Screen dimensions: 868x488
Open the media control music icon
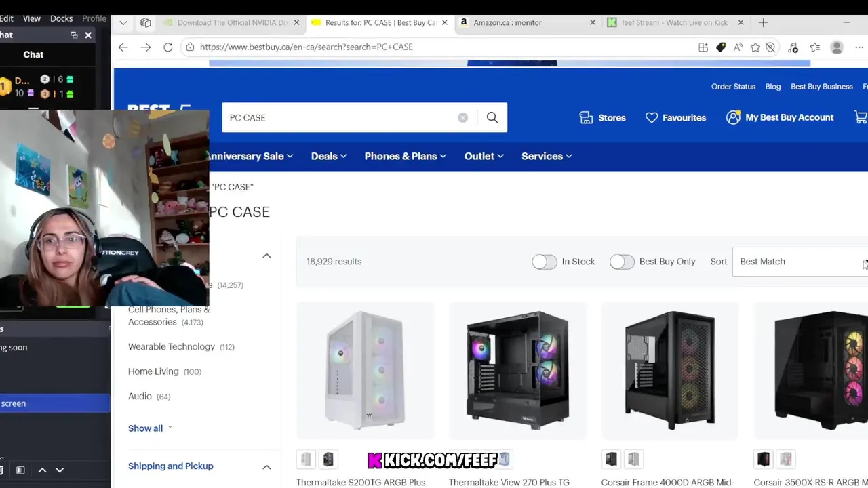793,47
